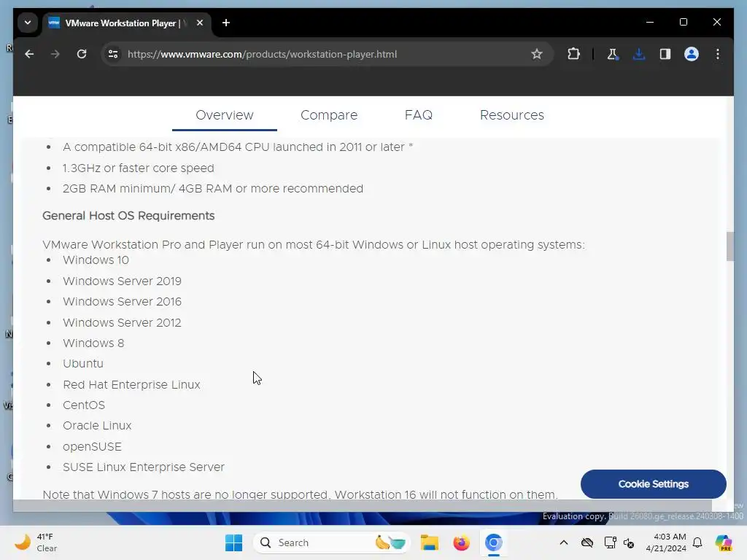Minimize the Chrome window
This screenshot has height=560, width=747.
coord(650,23)
